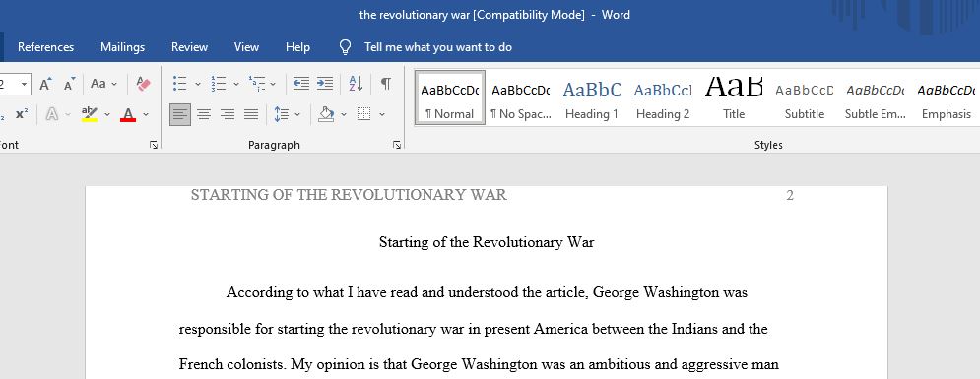980x379 pixels.
Task: Insert a numbered list
Action: tap(218, 84)
